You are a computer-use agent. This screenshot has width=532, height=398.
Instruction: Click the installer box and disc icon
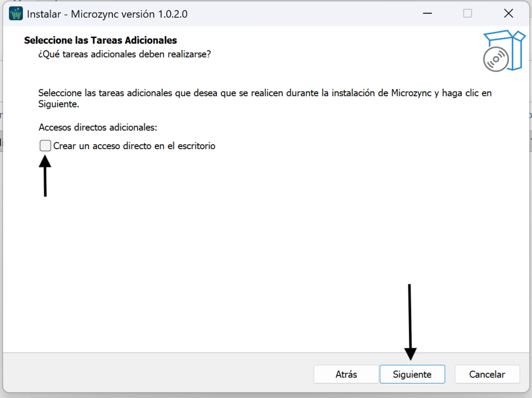click(x=504, y=51)
